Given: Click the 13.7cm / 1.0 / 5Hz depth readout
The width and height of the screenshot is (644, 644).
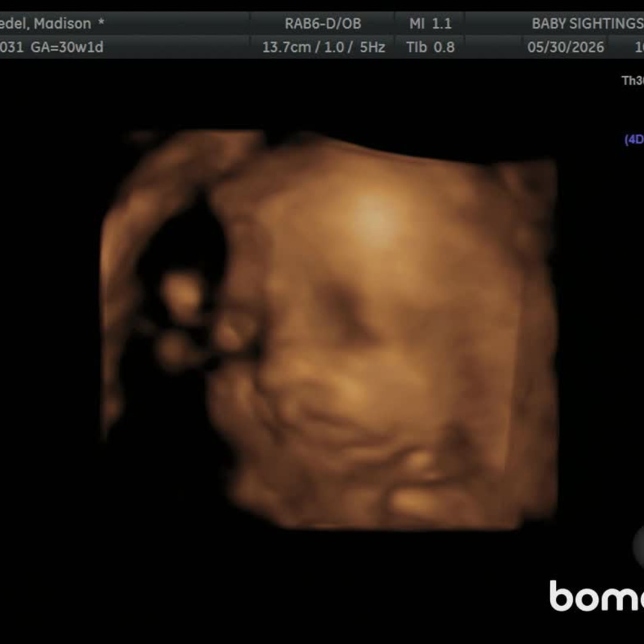Looking at the screenshot, I should point(324,47).
